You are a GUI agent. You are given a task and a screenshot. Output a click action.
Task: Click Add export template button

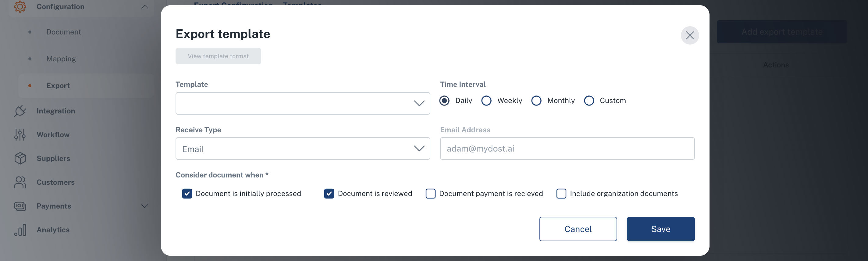[x=782, y=32]
